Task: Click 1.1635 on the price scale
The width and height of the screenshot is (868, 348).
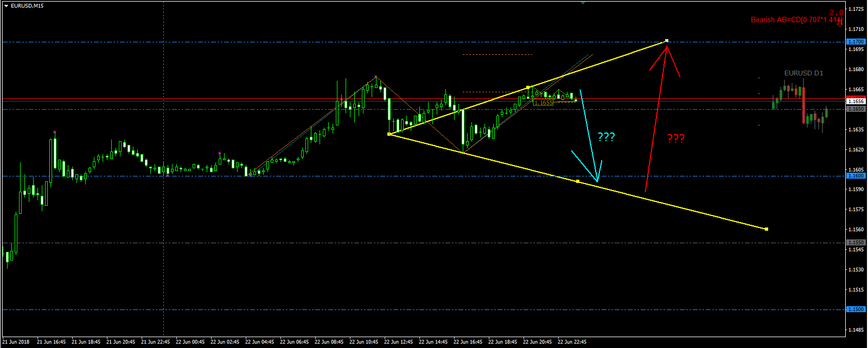Action: coord(857,130)
